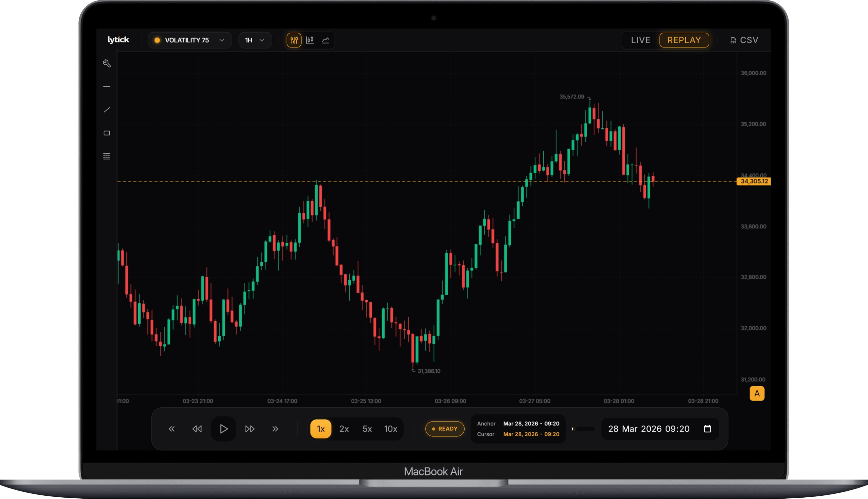This screenshot has height=499, width=868.
Task: Switch to LIVE mode
Action: coord(640,40)
